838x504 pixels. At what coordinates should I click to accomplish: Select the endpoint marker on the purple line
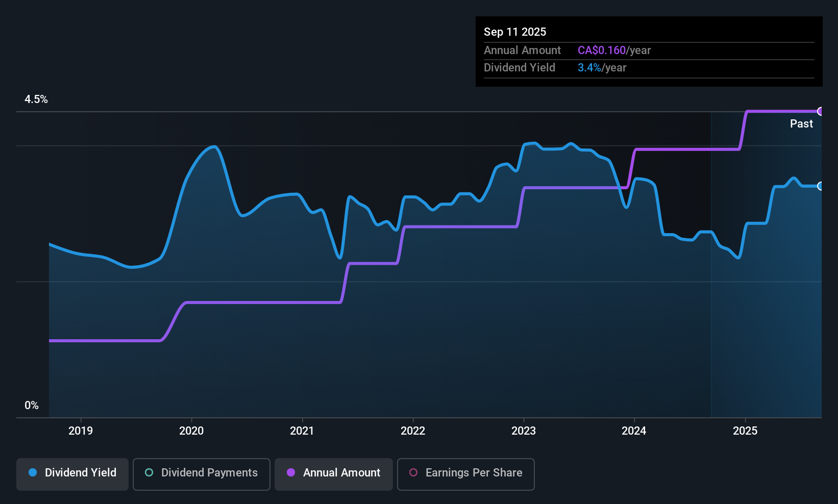pyautogui.click(x=820, y=111)
